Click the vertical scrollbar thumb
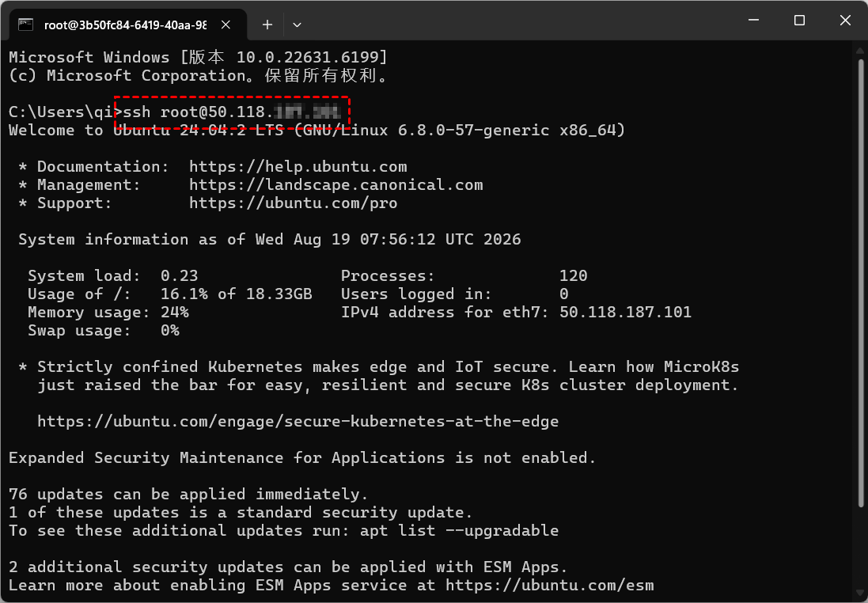 pos(860,283)
